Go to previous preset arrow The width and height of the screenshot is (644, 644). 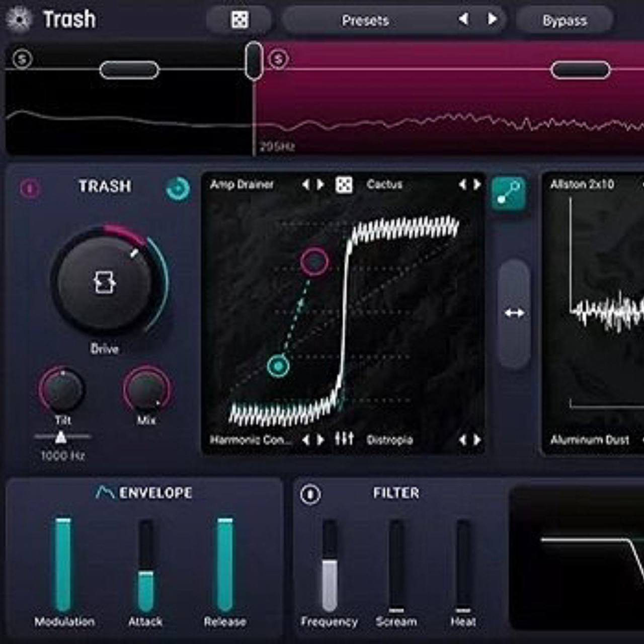point(463,20)
